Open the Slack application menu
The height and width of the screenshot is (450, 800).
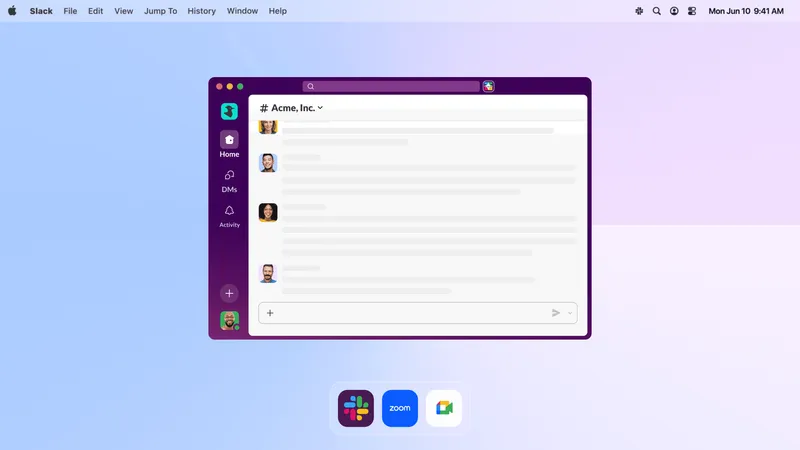click(41, 11)
